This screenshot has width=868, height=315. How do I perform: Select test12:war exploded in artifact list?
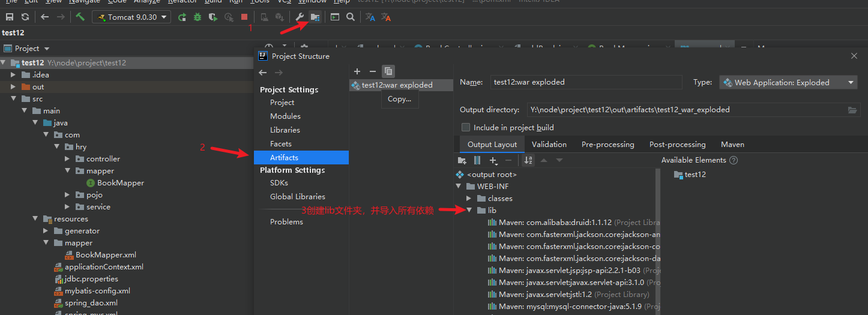point(401,85)
